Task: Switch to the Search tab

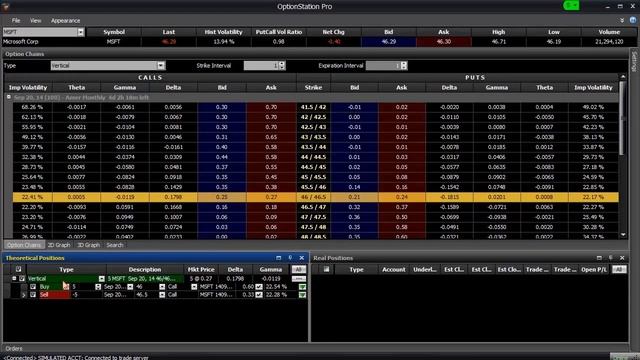Action: click(115, 245)
